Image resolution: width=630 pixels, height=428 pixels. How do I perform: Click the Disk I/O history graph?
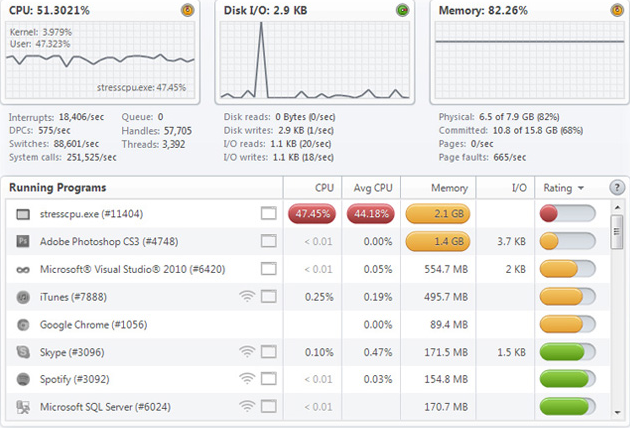pyautogui.click(x=315, y=60)
